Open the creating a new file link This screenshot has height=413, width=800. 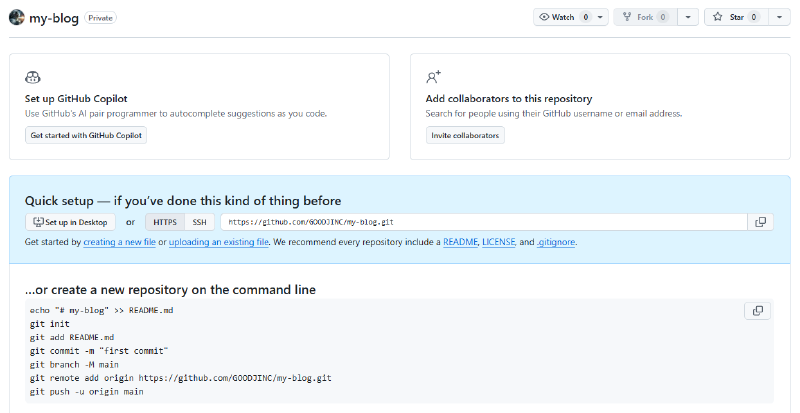(x=119, y=242)
